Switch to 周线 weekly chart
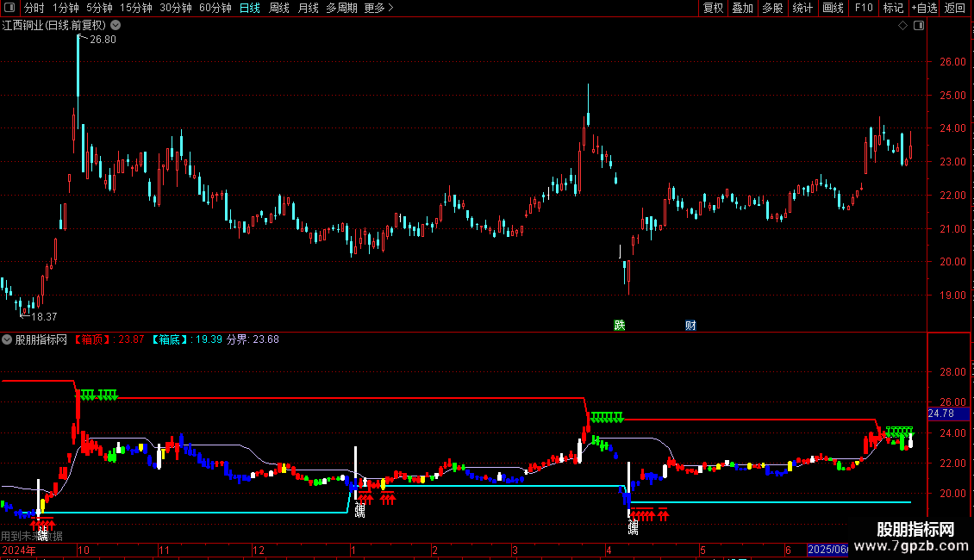The image size is (974, 560). [279, 8]
